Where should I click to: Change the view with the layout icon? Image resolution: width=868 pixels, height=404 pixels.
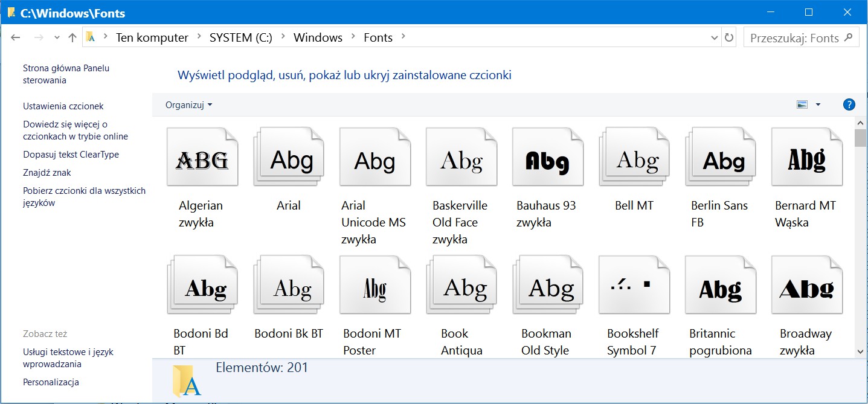[x=802, y=104]
